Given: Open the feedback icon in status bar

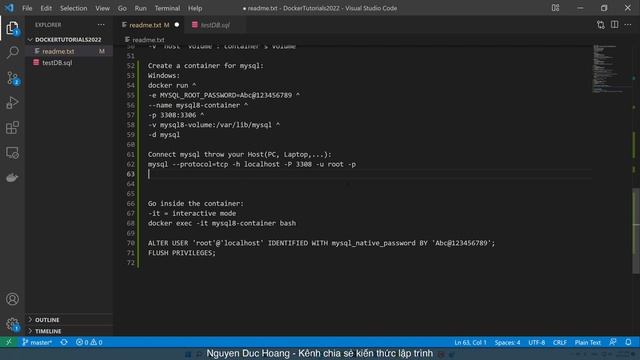Looking at the screenshot, I should point(613,342).
